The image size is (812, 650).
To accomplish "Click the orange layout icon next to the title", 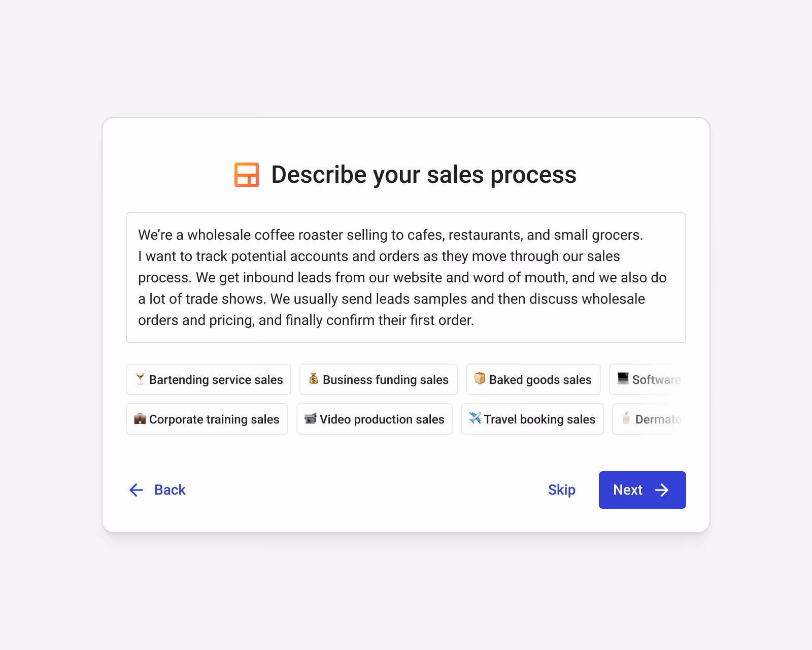I will pos(247,175).
